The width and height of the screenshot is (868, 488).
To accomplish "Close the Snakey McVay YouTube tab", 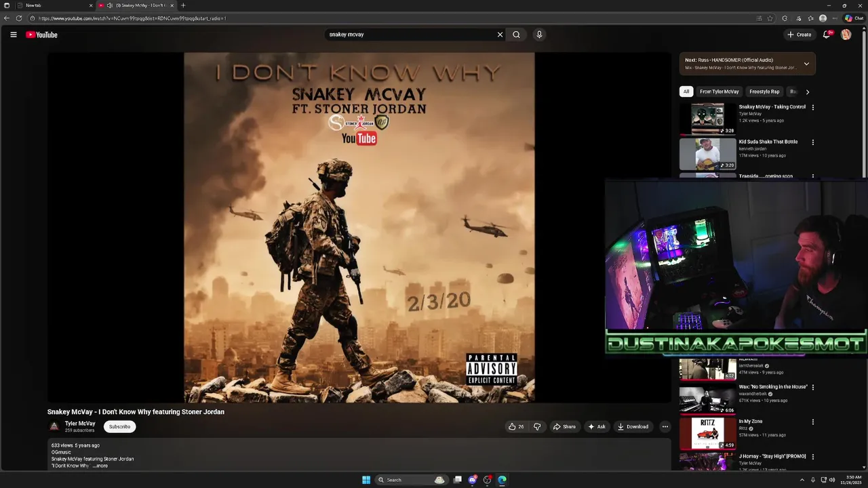I will [x=172, y=5].
